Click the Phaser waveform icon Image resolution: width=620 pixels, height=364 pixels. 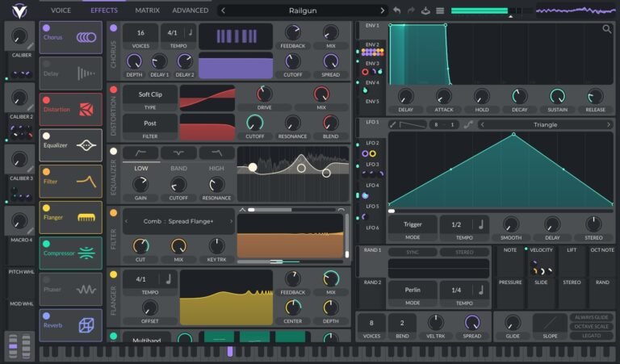[x=86, y=289]
